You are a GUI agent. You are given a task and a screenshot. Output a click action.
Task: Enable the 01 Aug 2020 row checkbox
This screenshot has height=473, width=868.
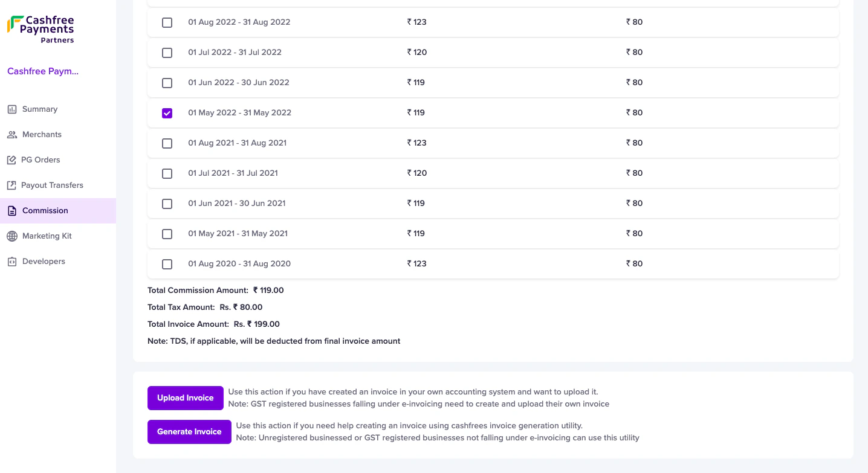(x=167, y=264)
